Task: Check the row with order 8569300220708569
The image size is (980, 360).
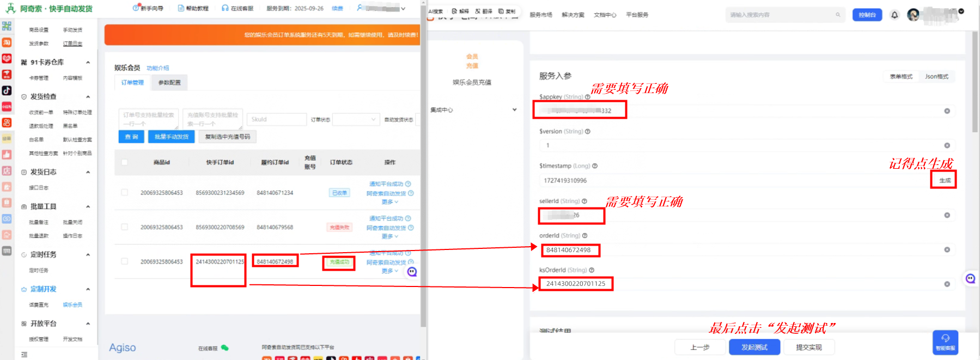Action: pyautogui.click(x=124, y=227)
